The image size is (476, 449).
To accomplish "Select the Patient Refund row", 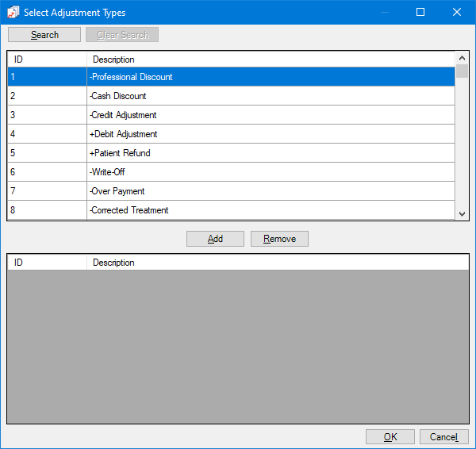I will (120, 153).
